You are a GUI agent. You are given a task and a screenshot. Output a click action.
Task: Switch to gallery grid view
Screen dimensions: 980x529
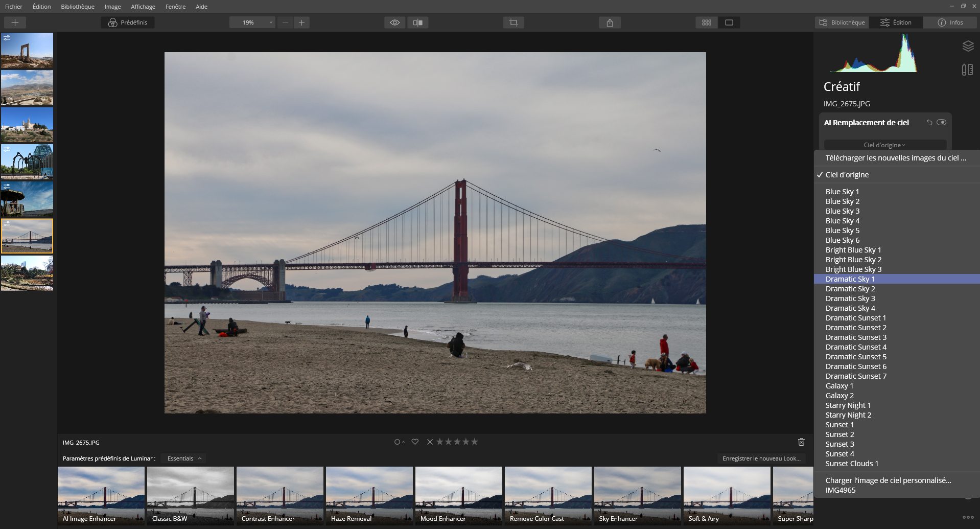706,22
